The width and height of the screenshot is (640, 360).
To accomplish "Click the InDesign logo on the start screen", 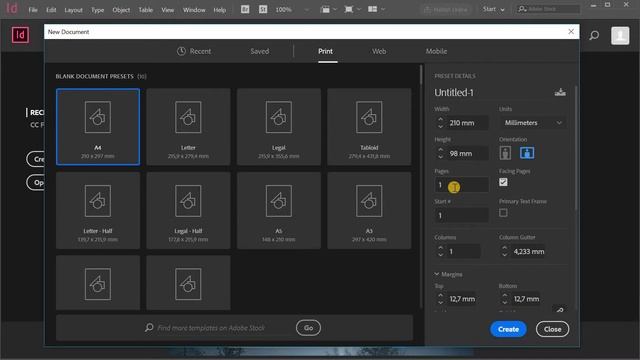I will coord(20,35).
